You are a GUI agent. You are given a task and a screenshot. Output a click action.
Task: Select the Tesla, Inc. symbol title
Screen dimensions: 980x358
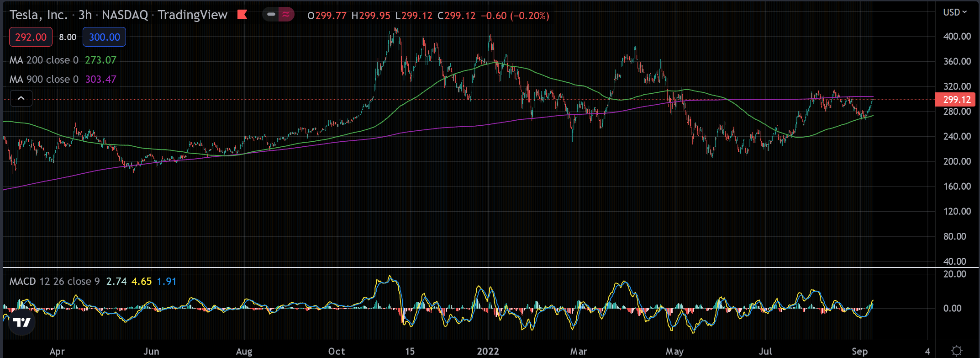[x=38, y=15]
